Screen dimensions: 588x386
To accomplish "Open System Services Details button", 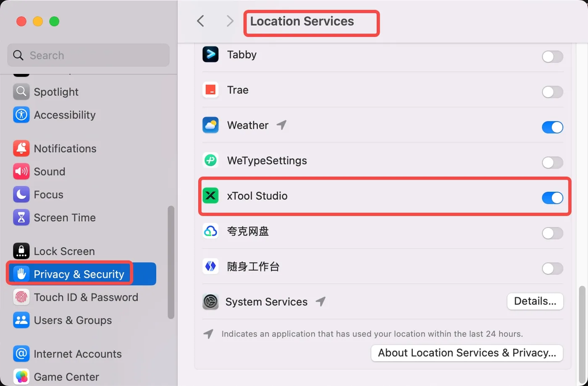I will click(x=535, y=301).
